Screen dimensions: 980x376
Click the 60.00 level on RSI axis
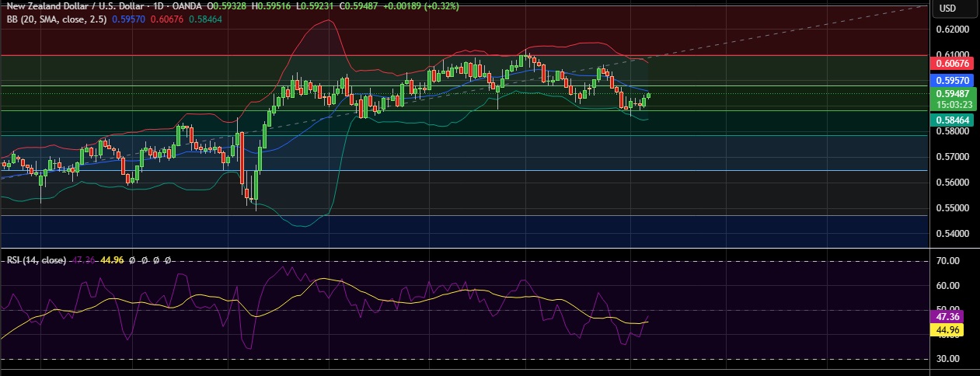[x=950, y=286]
